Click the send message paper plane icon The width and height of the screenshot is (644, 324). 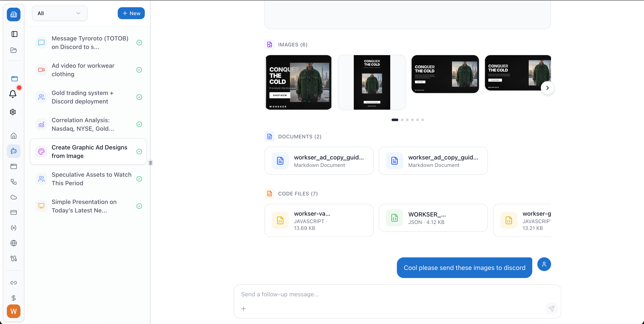point(551,308)
